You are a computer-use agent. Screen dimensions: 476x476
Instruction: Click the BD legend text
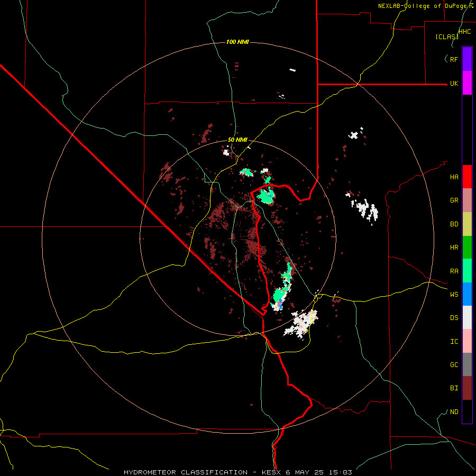(x=454, y=224)
